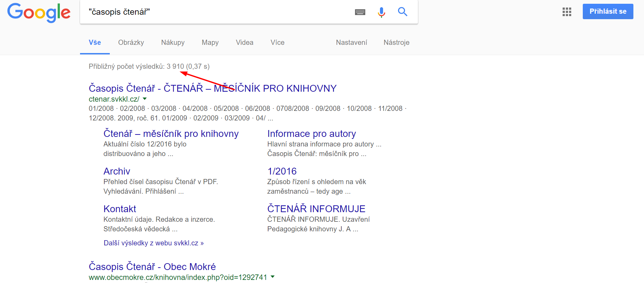Click Další výsledky z webu svkkl.cz
The image size is (644, 283).
point(154,243)
